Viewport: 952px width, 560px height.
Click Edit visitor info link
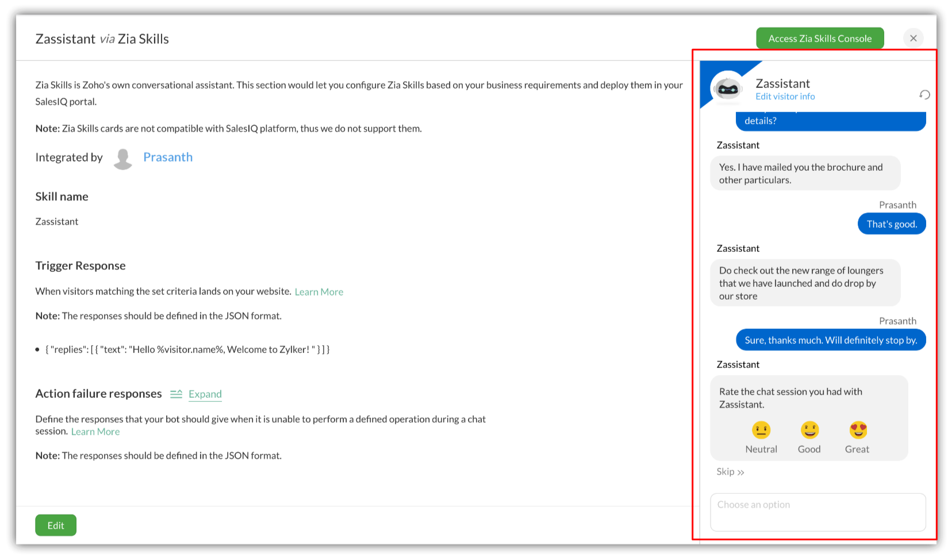pos(785,97)
